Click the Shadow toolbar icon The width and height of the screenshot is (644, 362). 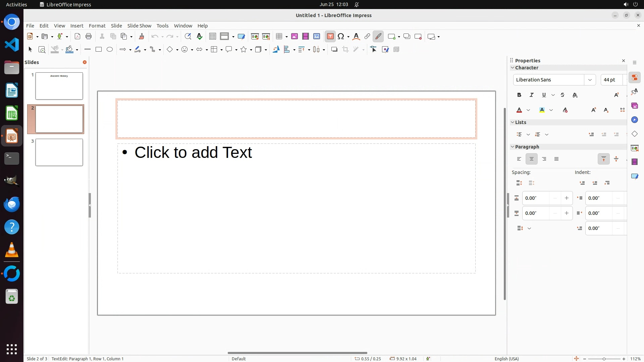click(x=334, y=50)
